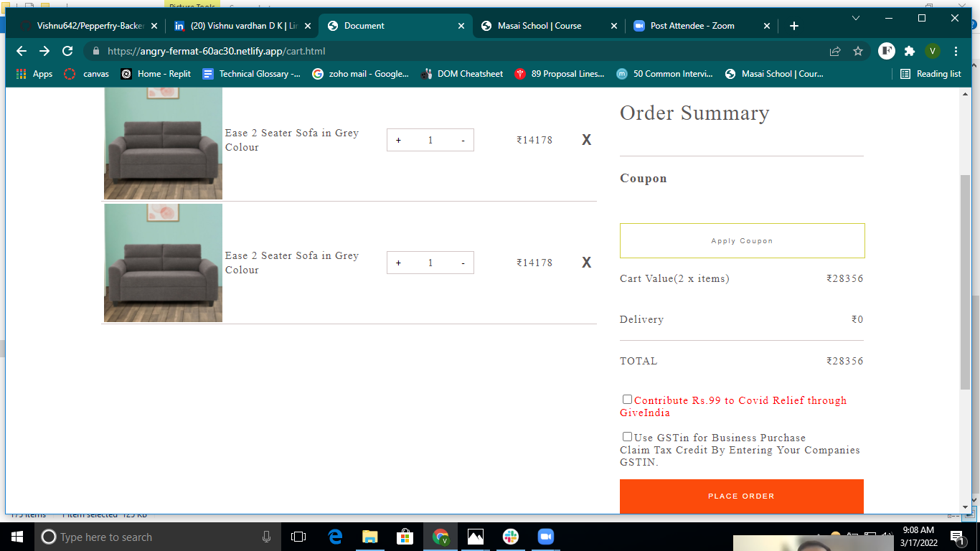
Task: Go back to the previous page
Action: 22,51
